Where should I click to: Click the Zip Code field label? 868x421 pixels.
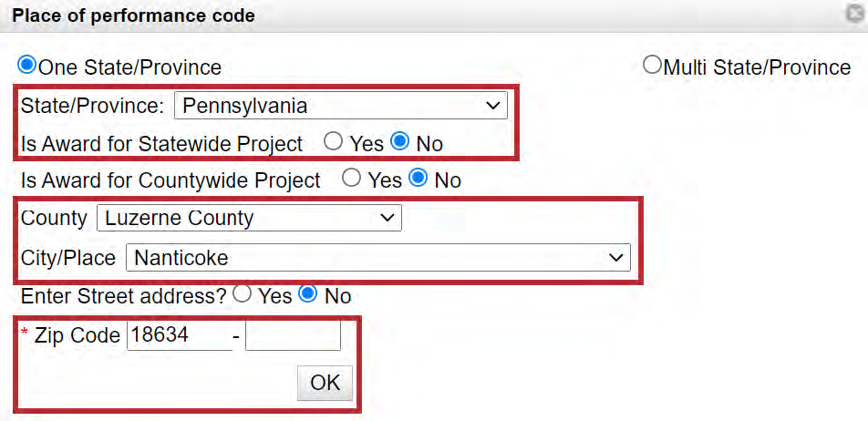(77, 335)
